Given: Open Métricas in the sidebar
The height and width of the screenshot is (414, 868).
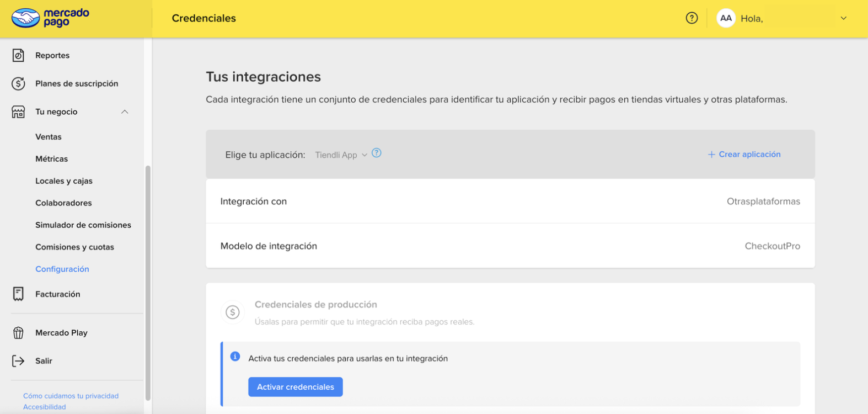Looking at the screenshot, I should 52,159.
